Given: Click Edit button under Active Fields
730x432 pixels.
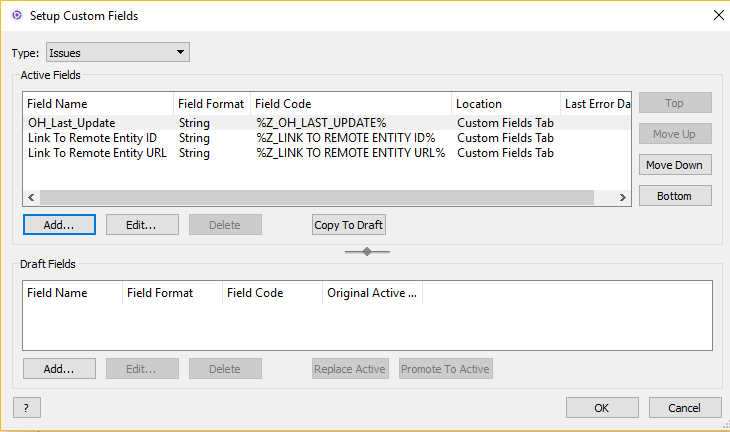Looking at the screenshot, I should (x=142, y=225).
